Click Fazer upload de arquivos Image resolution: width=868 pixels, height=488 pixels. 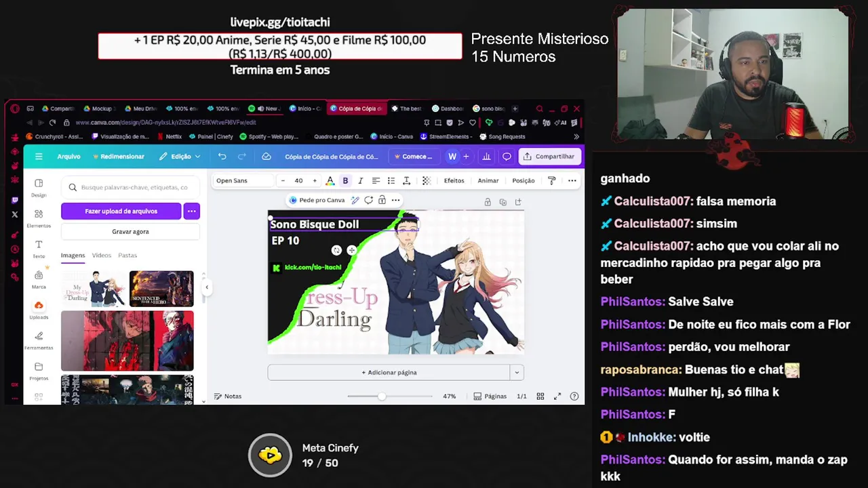121,211
